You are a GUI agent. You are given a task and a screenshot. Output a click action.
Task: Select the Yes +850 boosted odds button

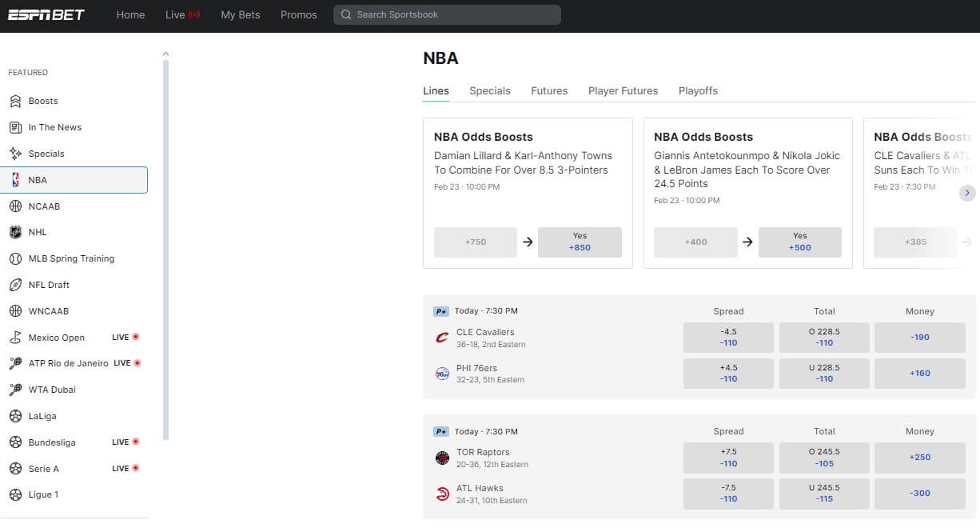(x=580, y=242)
